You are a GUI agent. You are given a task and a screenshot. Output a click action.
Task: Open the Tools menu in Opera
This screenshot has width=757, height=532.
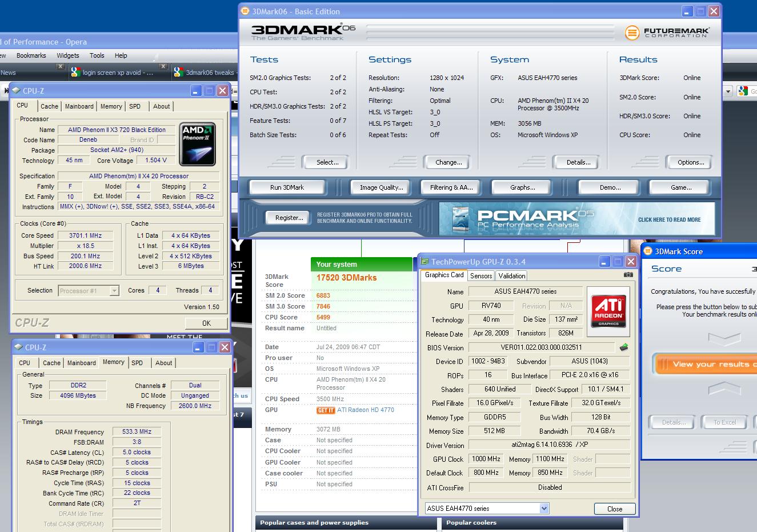(x=97, y=55)
